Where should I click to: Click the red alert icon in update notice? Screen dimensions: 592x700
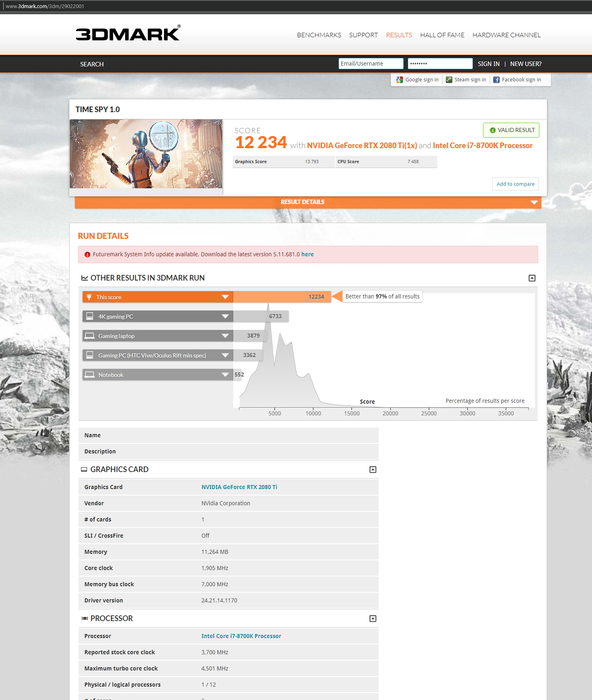[87, 255]
